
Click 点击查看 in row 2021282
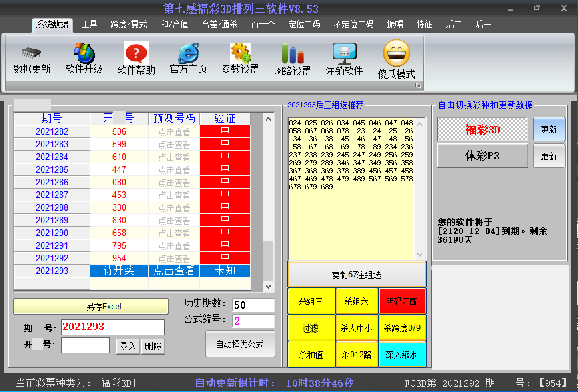tap(174, 132)
